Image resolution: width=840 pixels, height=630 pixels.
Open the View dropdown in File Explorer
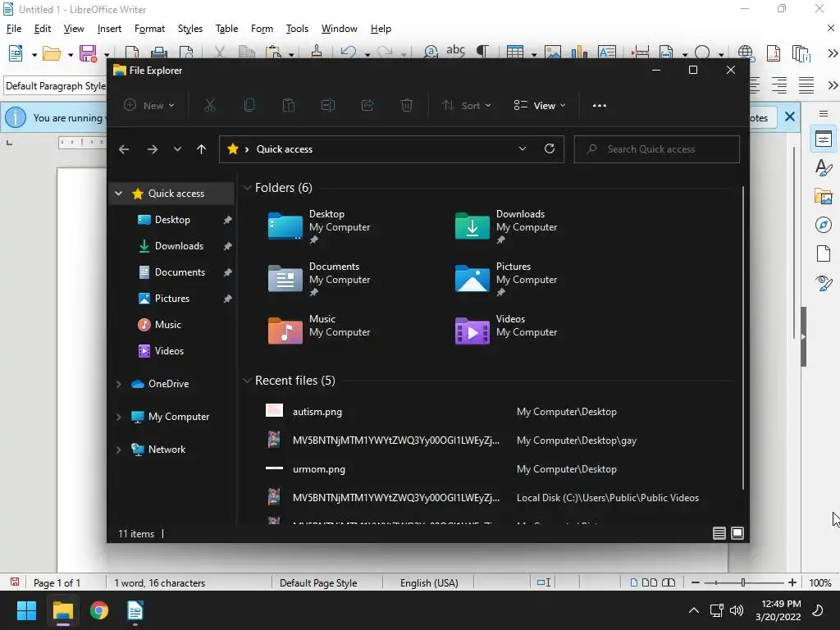pos(540,106)
